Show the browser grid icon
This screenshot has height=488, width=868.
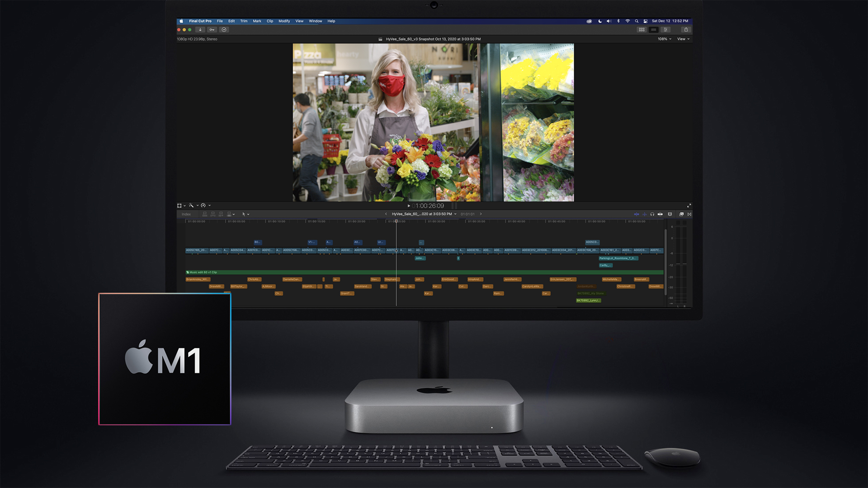click(x=642, y=30)
